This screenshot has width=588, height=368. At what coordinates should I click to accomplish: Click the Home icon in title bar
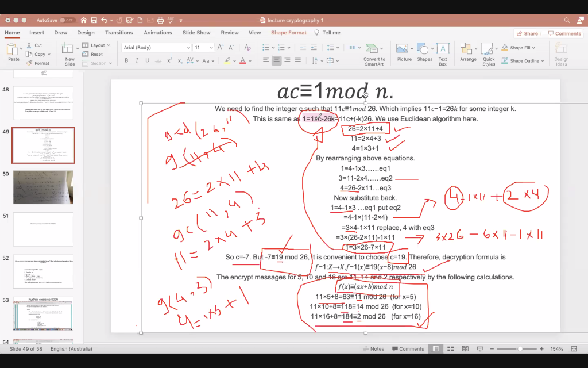point(84,20)
